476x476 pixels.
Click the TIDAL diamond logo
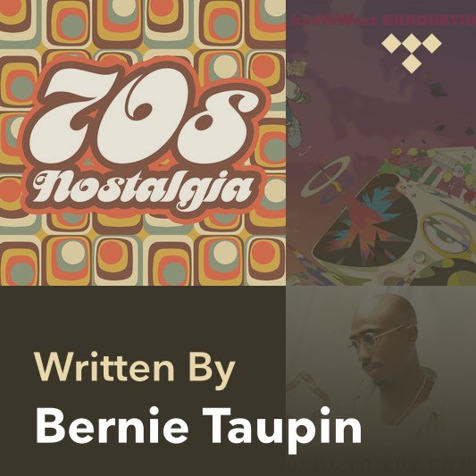click(x=412, y=53)
